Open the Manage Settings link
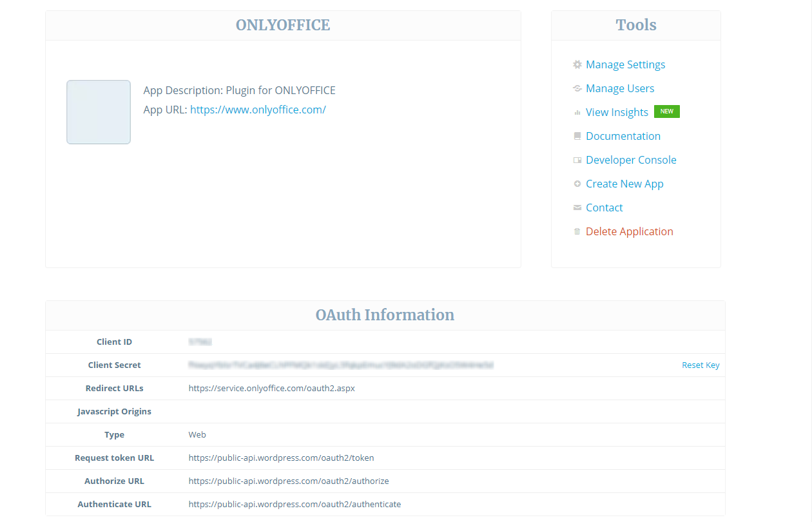Image resolution: width=812 pixels, height=522 pixels. click(x=625, y=64)
